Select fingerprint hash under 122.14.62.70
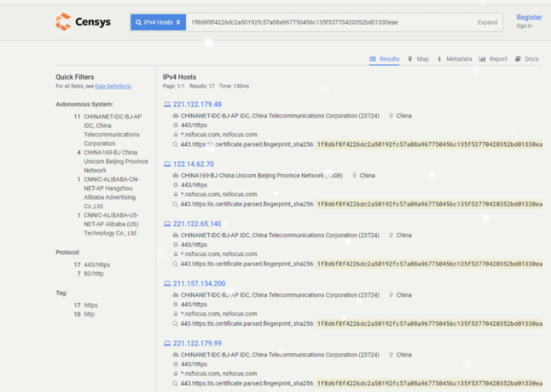 [x=429, y=205]
